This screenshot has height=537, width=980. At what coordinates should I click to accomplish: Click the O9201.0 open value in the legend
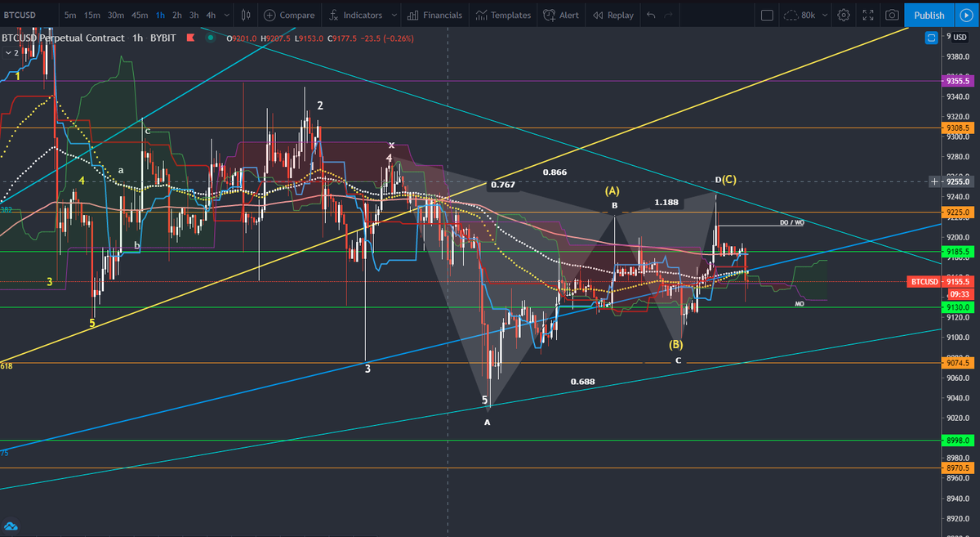243,38
